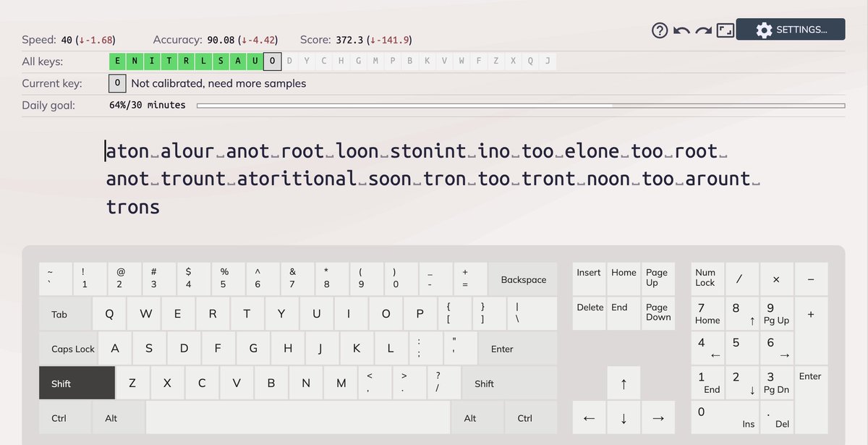Image resolution: width=868 pixels, height=445 pixels.
Task: Click the spacebar on virtual keyboard
Action: 297,418
